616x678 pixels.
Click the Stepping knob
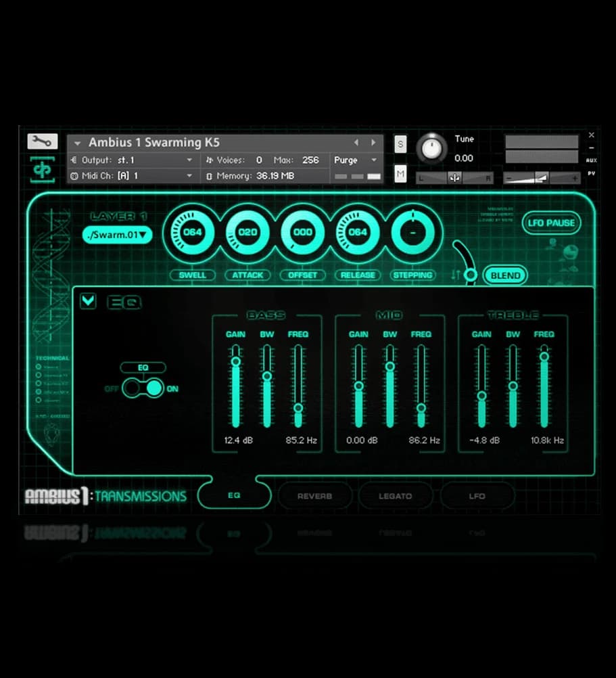click(412, 232)
